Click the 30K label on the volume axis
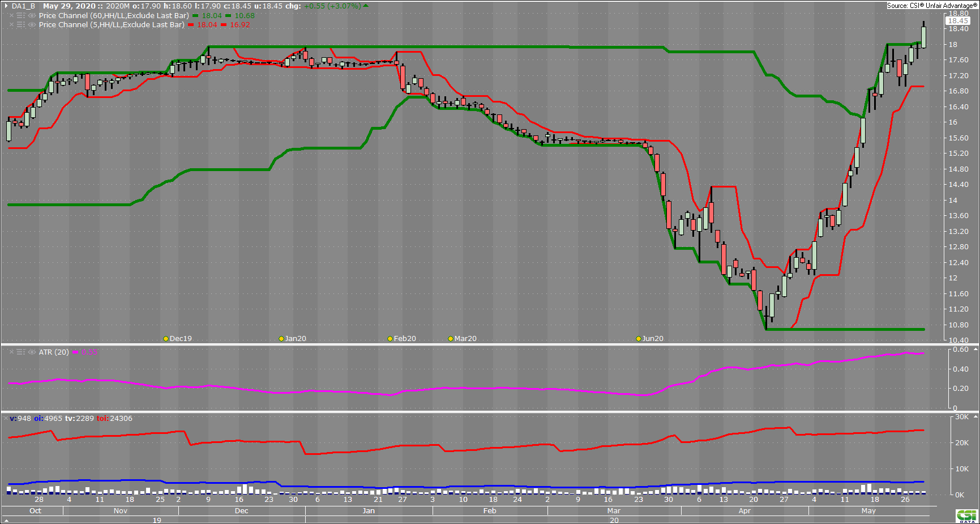This screenshot has width=980, height=524. [962, 417]
